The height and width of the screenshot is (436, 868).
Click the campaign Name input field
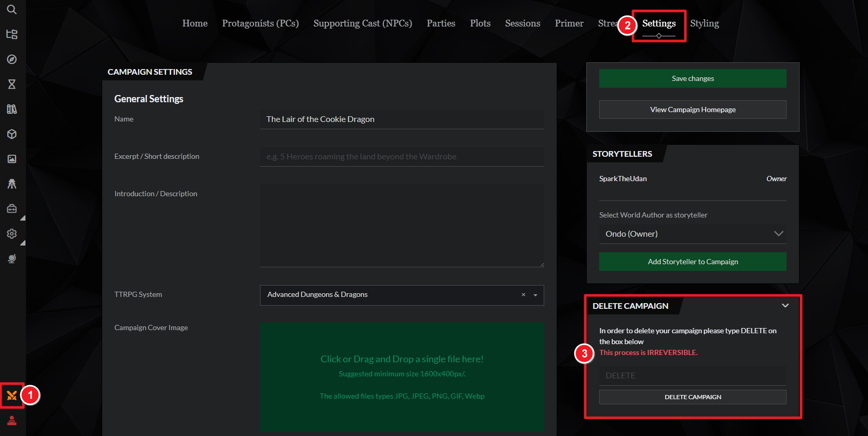point(402,119)
